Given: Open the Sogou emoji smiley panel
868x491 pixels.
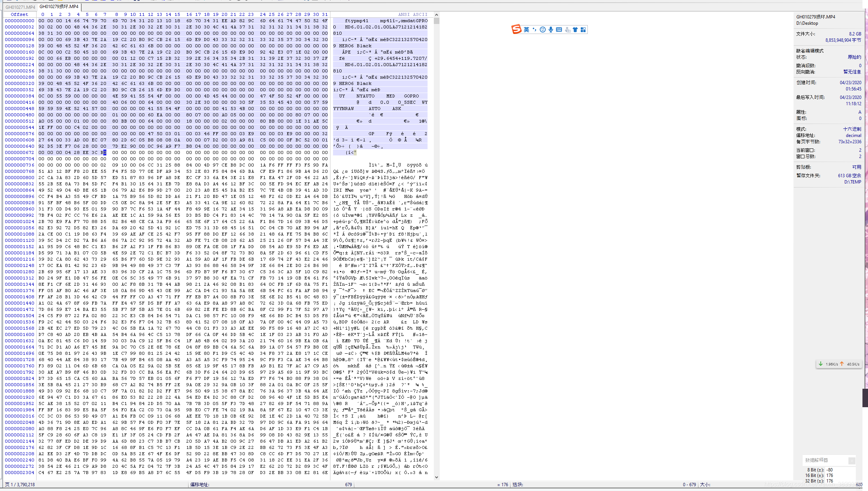Looking at the screenshot, I should [542, 30].
